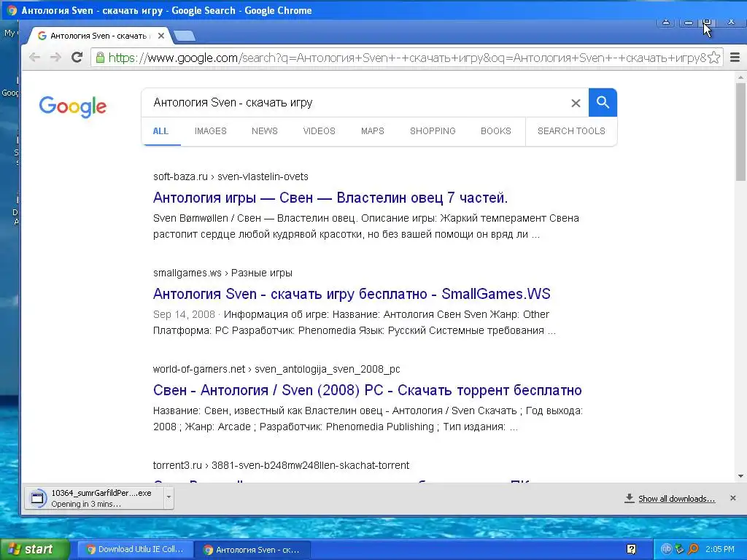
Task: Open result Свен - Антология / Sven (2008) PC
Action: (x=368, y=390)
